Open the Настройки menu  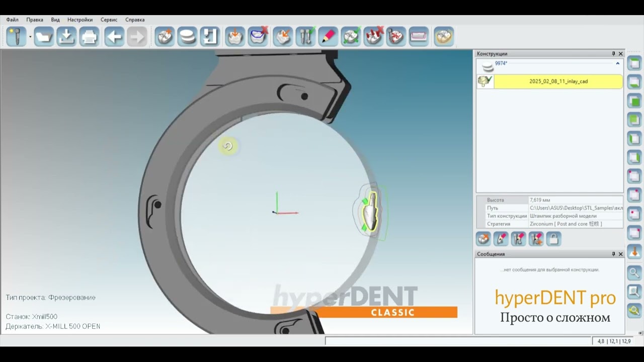[80, 20]
